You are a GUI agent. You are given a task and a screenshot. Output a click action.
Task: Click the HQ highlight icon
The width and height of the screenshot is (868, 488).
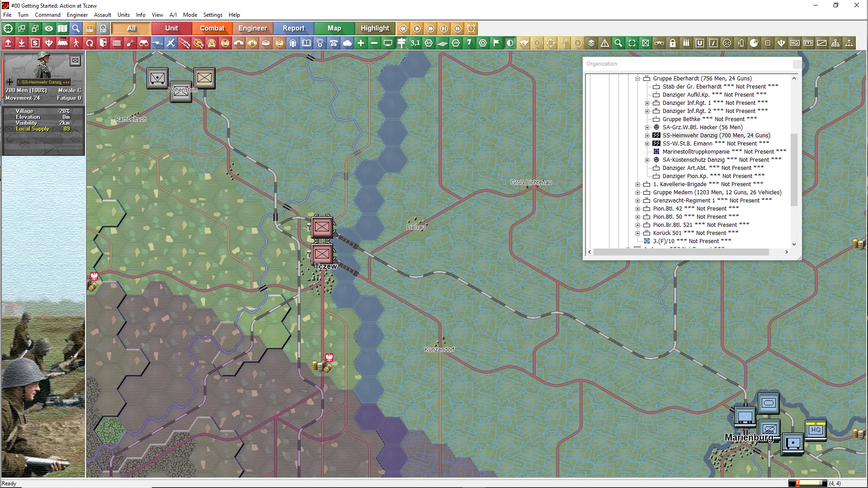pyautogui.click(x=795, y=43)
